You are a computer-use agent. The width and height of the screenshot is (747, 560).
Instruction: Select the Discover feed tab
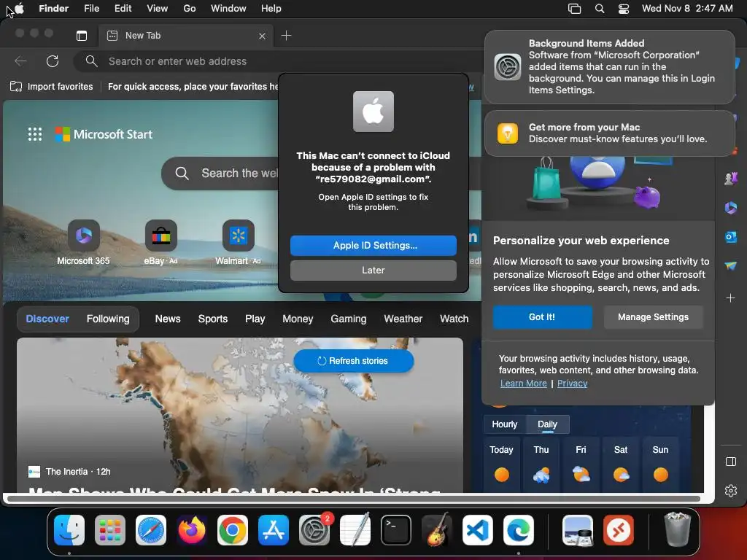(x=47, y=319)
